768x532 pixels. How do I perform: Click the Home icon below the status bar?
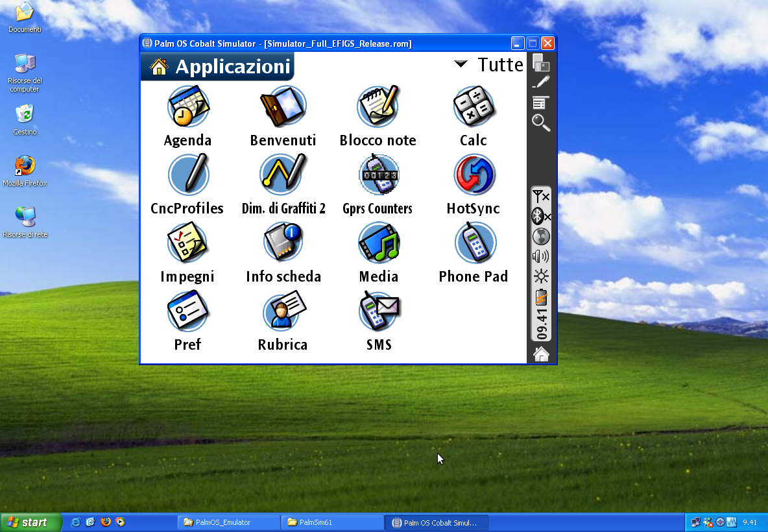pos(541,354)
